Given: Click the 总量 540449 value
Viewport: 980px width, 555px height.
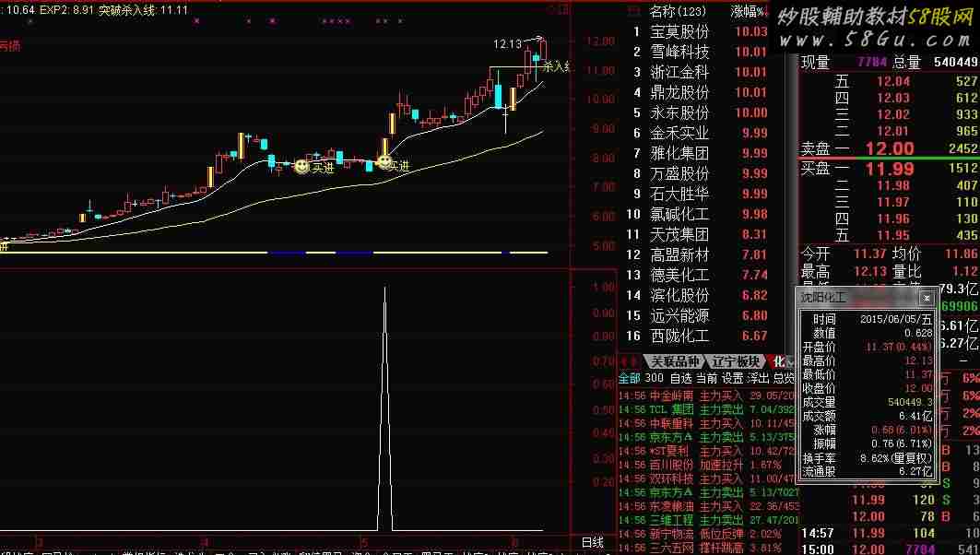Looking at the screenshot, I should click(x=955, y=63).
